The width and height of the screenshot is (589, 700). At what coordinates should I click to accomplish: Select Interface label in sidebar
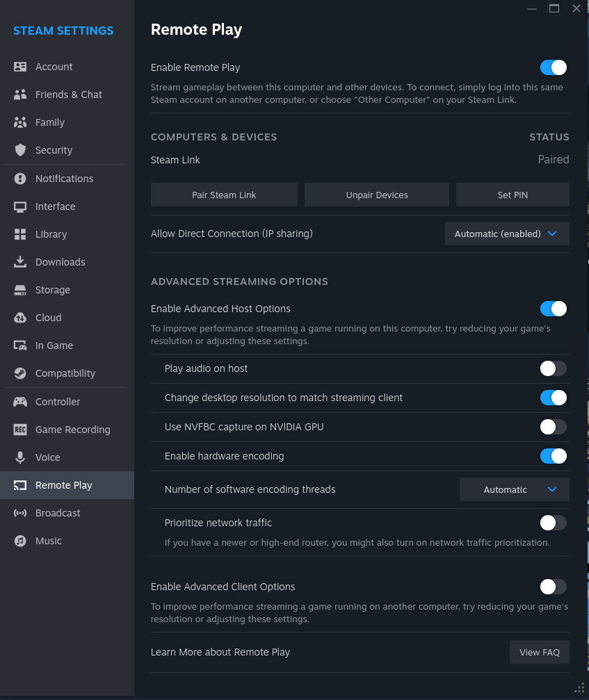coord(56,206)
